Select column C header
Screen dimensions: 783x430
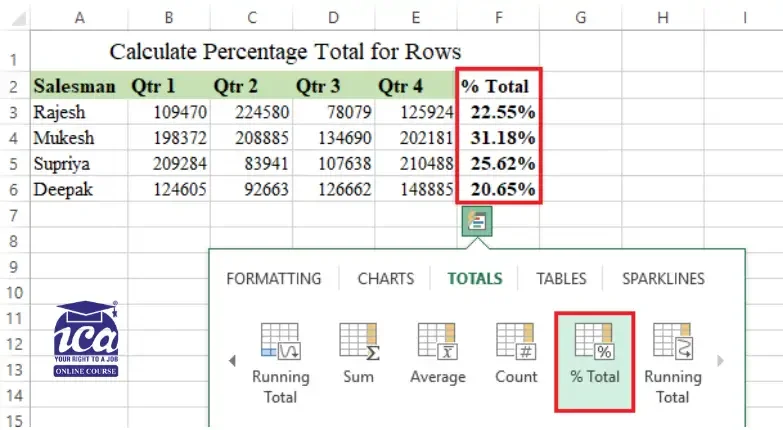[x=252, y=18]
